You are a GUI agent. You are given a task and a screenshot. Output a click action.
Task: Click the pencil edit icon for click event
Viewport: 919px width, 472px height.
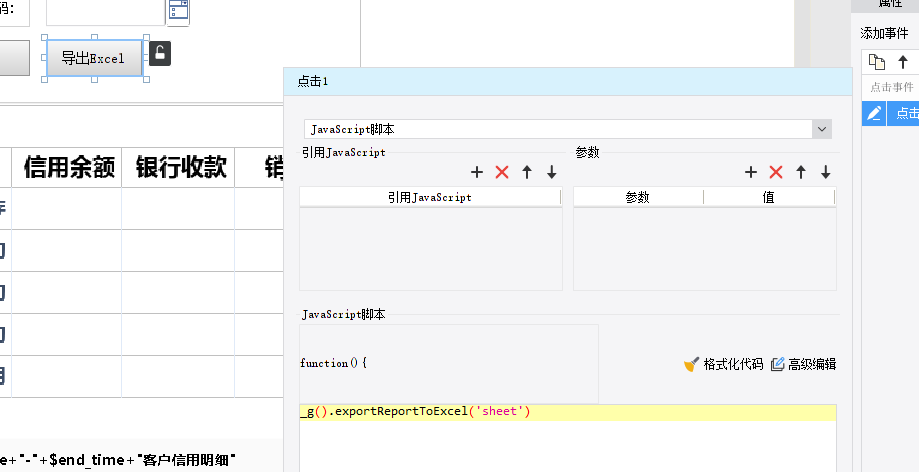[874, 113]
